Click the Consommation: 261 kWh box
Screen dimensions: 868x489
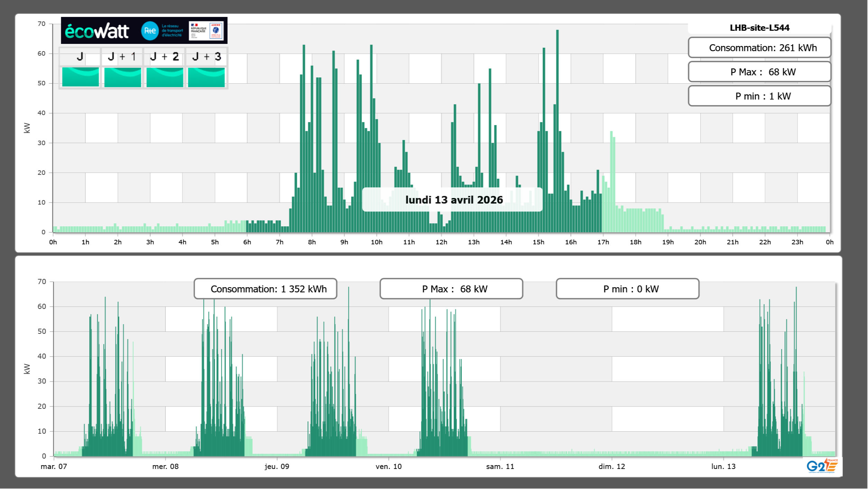759,48
